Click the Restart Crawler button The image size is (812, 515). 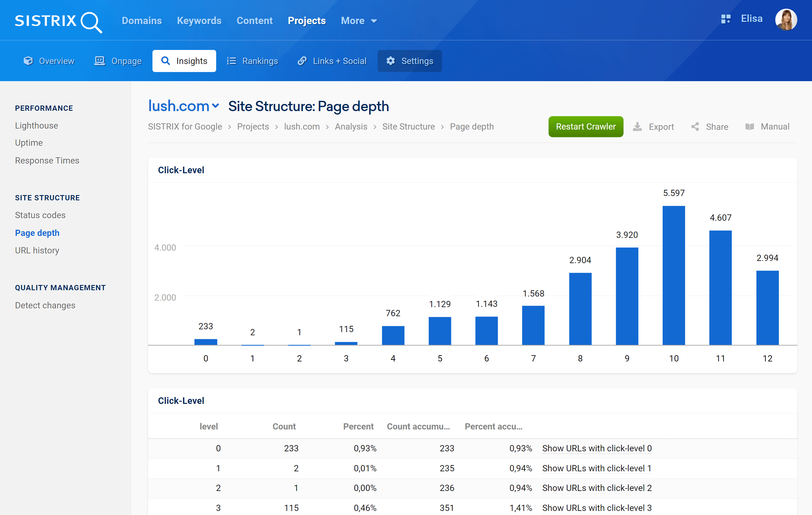click(586, 127)
